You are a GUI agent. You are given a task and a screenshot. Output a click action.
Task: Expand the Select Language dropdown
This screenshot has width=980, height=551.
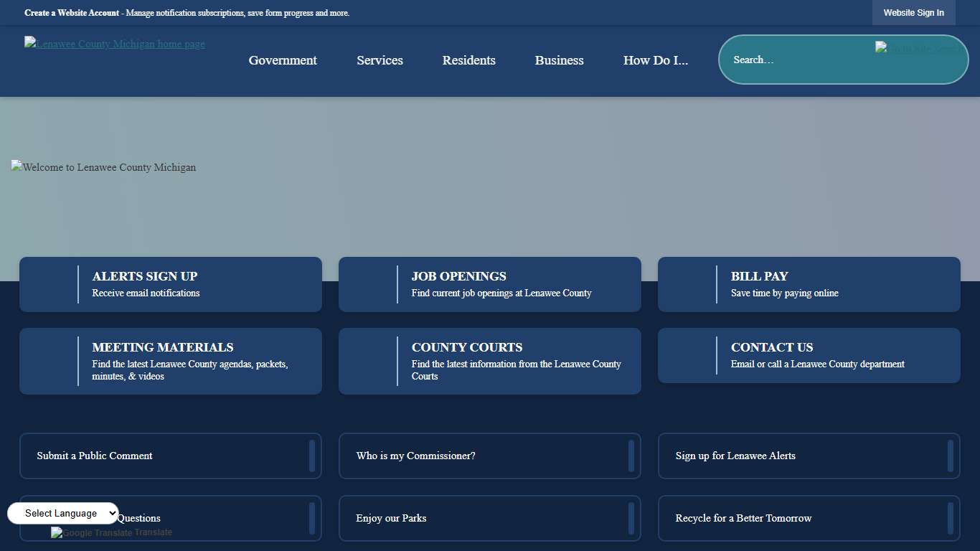(62, 513)
